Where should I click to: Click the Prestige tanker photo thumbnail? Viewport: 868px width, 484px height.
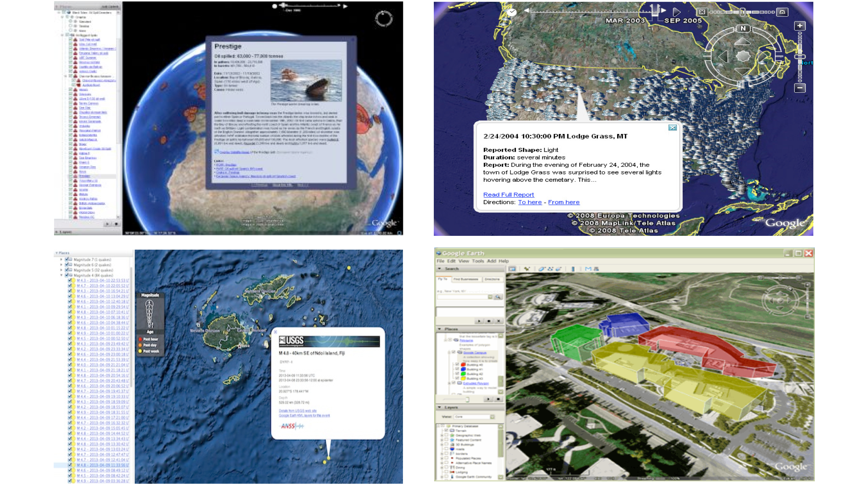306,80
